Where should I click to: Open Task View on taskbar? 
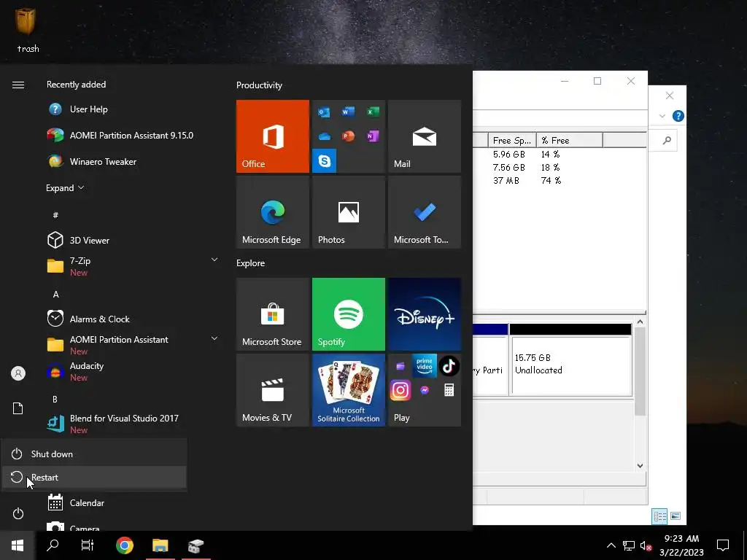coord(88,545)
